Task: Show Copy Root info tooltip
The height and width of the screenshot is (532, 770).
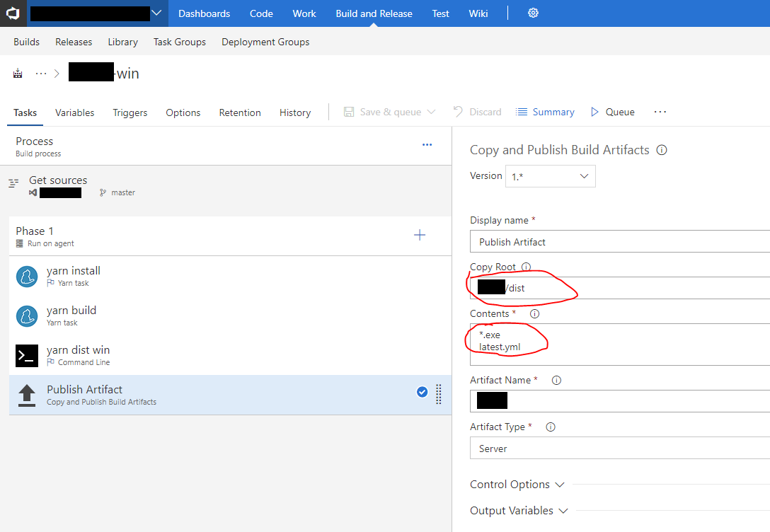Action: coord(526,267)
